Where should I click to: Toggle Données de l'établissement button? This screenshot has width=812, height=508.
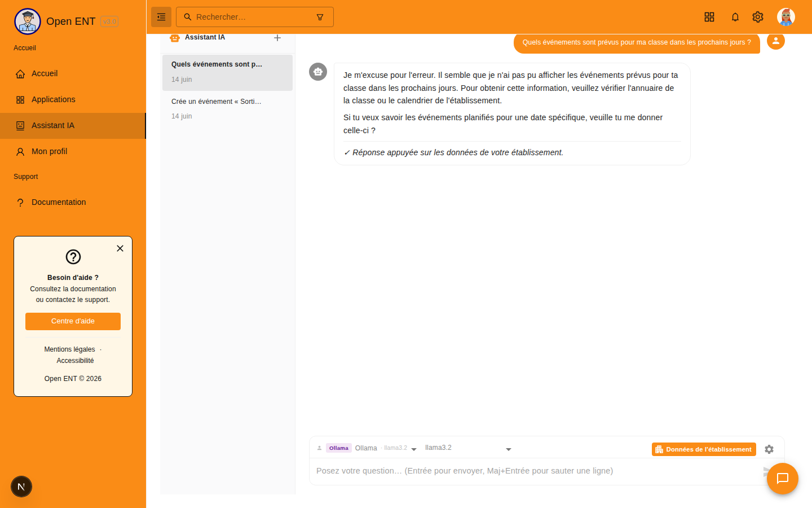click(x=704, y=449)
